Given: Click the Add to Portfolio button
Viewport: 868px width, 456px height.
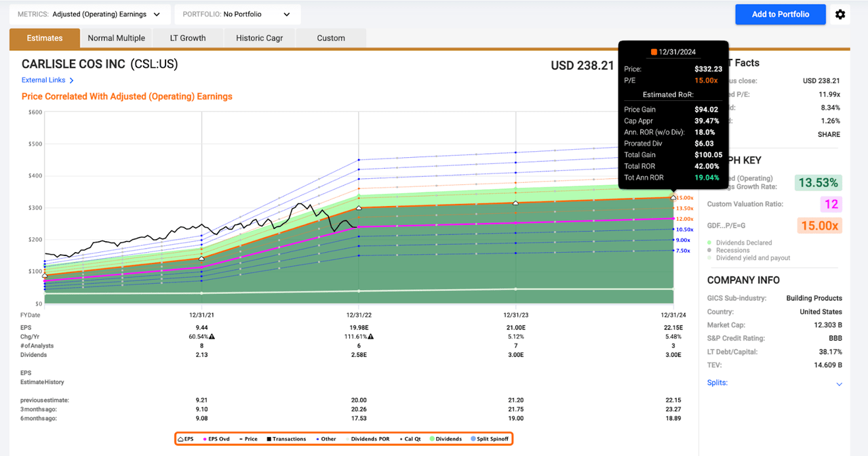Looking at the screenshot, I should [x=780, y=14].
